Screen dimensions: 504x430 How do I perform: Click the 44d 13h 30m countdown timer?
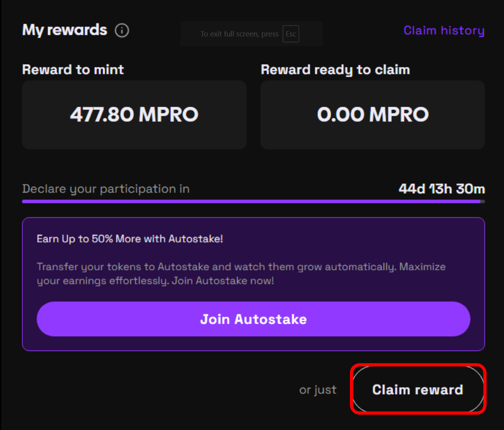[x=441, y=189]
